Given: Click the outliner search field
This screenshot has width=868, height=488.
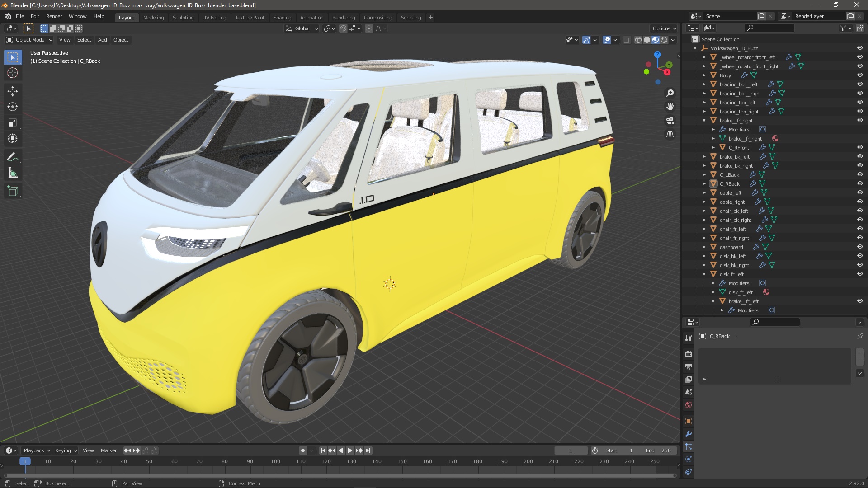Looking at the screenshot, I should (769, 28).
